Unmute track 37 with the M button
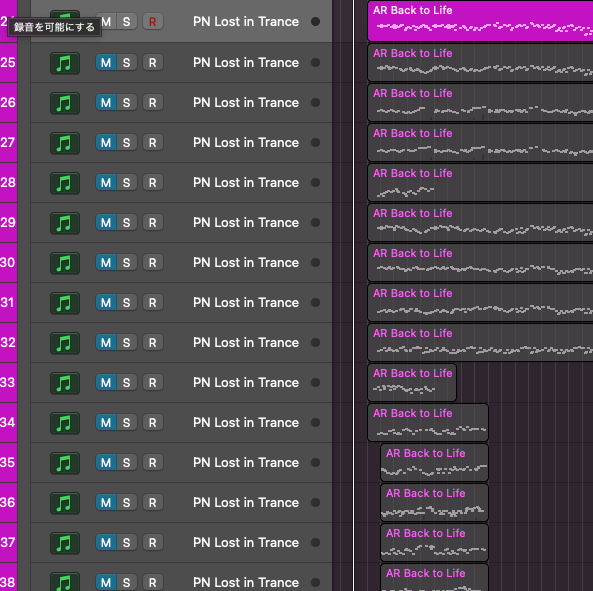This screenshot has height=591, width=593. pyautogui.click(x=106, y=543)
